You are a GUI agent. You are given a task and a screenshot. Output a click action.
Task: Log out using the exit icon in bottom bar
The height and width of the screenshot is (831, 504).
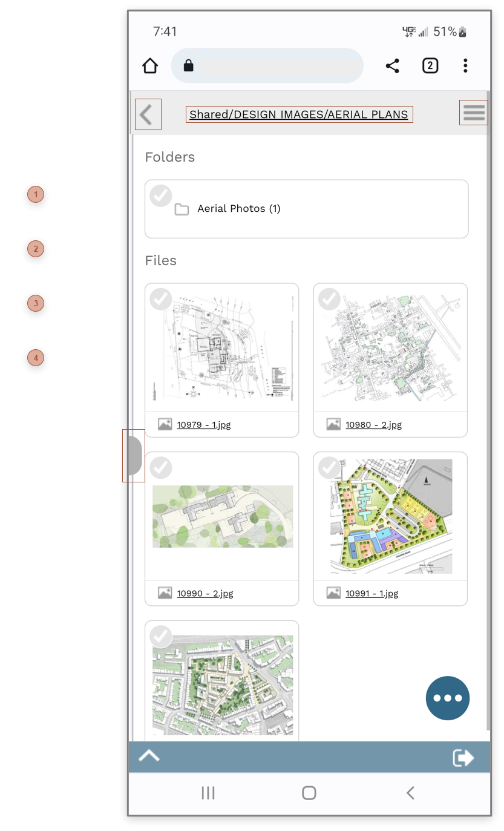(x=463, y=756)
